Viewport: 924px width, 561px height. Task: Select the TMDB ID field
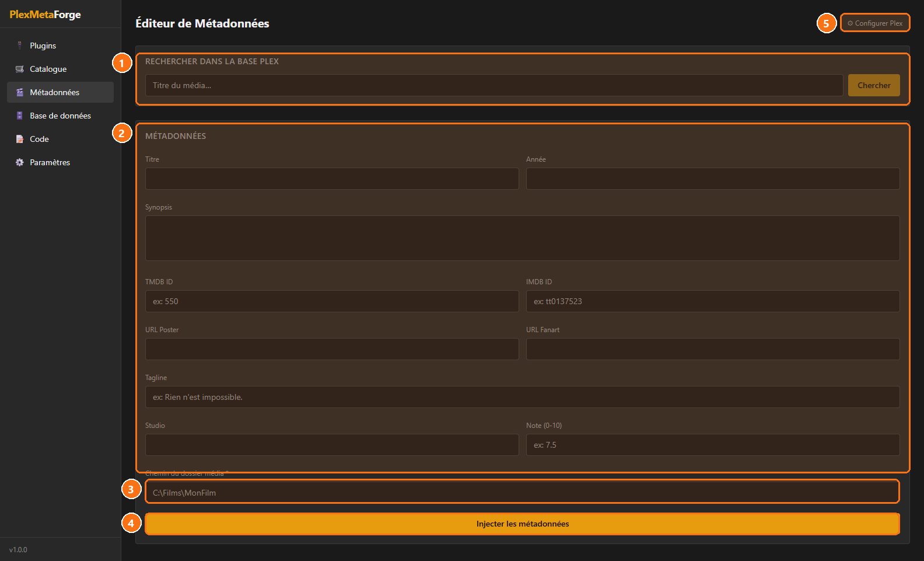(332, 301)
